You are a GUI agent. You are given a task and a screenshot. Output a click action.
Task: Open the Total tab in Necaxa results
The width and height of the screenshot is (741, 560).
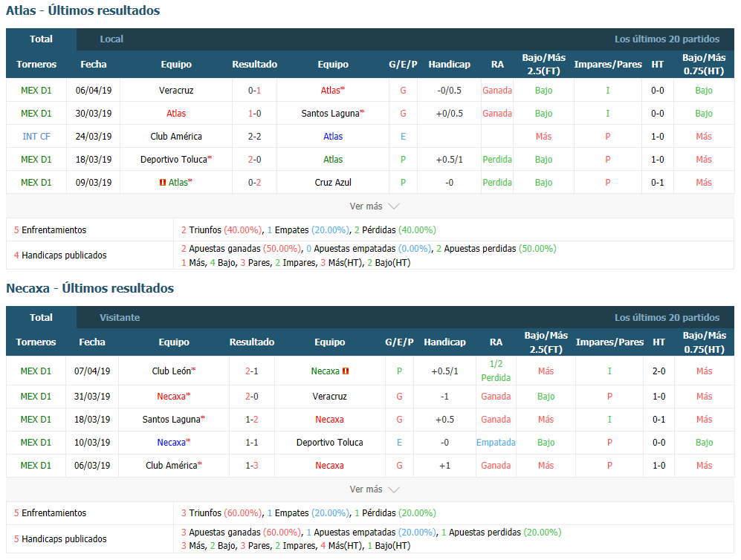[41, 317]
